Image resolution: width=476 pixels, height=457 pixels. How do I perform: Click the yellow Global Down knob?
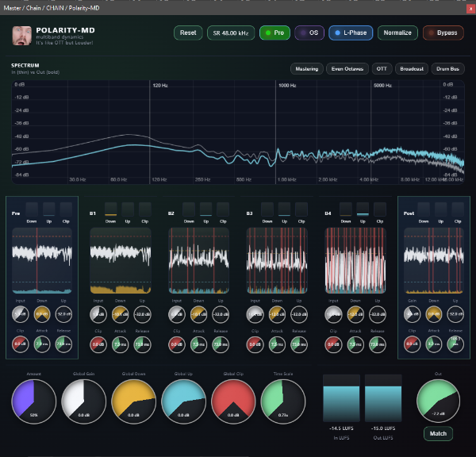134,398
